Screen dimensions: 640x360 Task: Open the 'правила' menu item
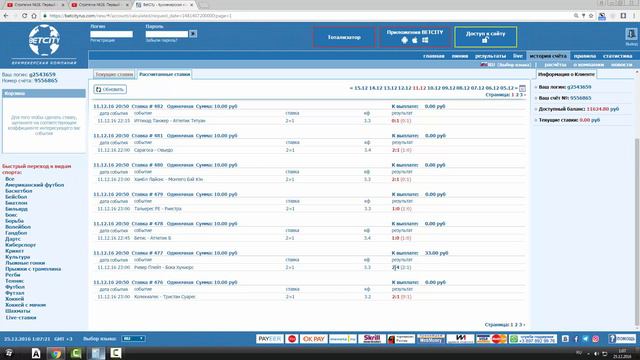[584, 56]
